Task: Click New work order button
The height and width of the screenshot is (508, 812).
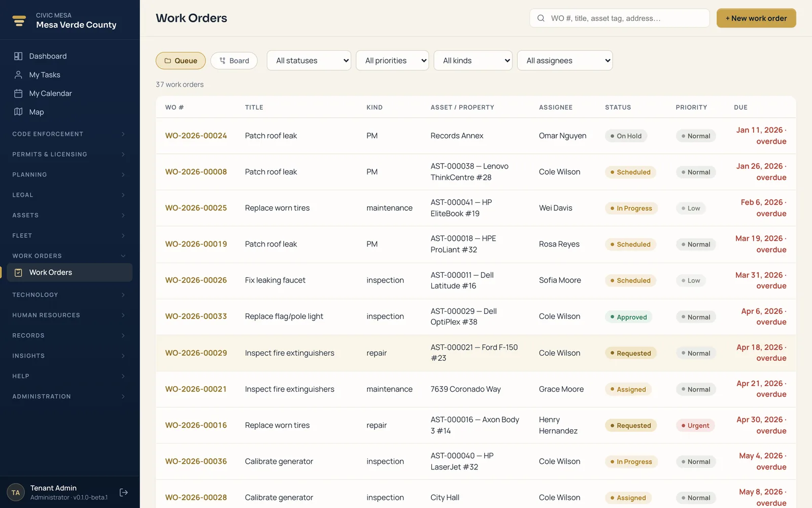Action: (x=756, y=18)
